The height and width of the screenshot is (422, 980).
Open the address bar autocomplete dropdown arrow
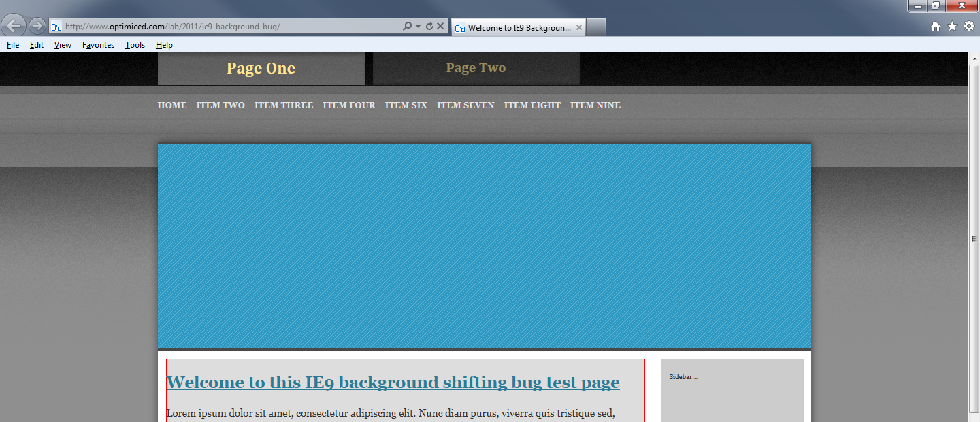tap(418, 27)
